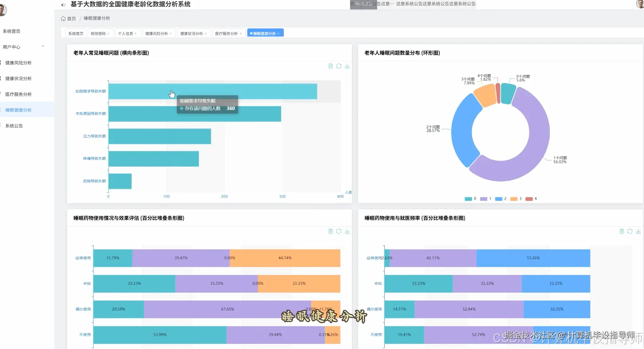Open data view for 睡眠药物使用与就医频率 chart
644x349 pixels.
coord(622,231)
